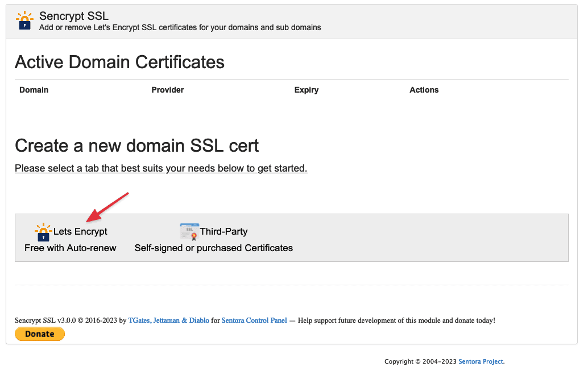Open the Sentora Control Panel link
Screen dimensions: 588x375
coord(254,320)
